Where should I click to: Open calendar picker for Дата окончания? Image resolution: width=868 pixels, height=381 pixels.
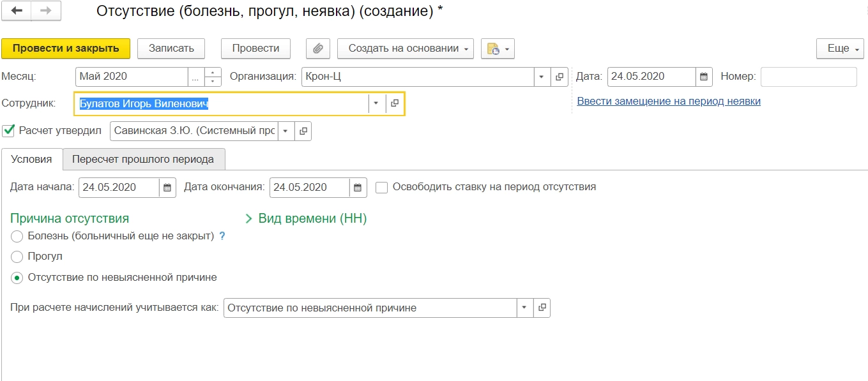click(358, 188)
